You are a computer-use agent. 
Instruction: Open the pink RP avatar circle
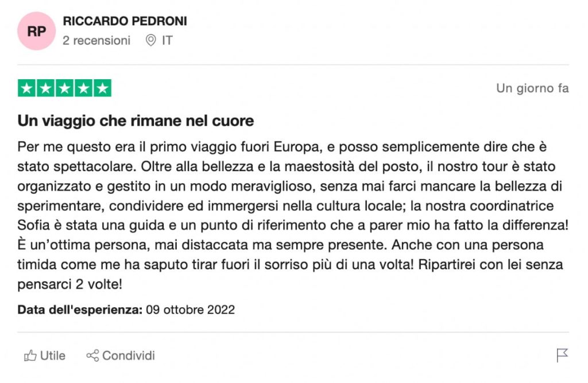tap(36, 31)
